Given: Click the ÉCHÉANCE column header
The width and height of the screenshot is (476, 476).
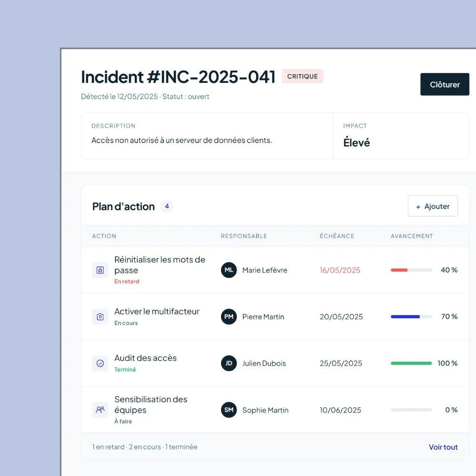Looking at the screenshot, I should [337, 236].
